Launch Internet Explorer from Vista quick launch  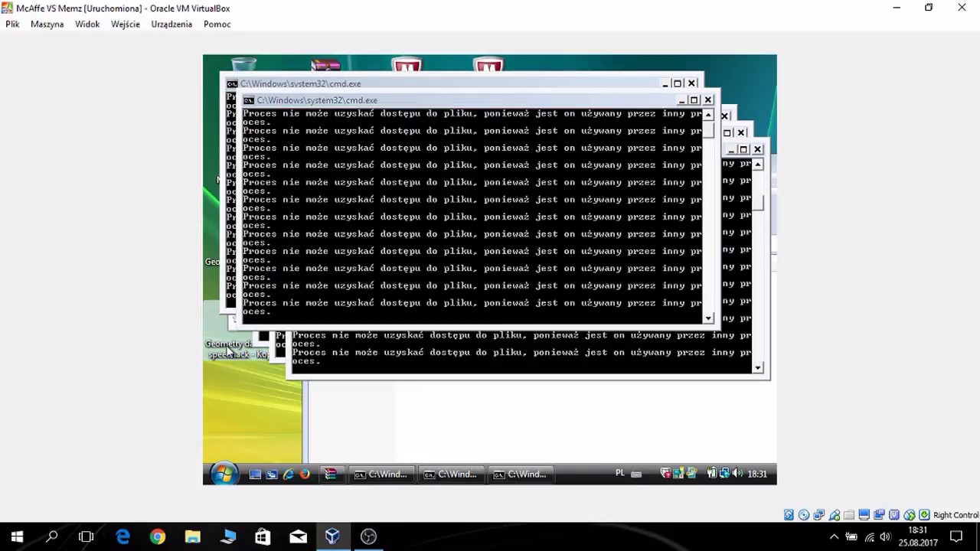click(288, 474)
